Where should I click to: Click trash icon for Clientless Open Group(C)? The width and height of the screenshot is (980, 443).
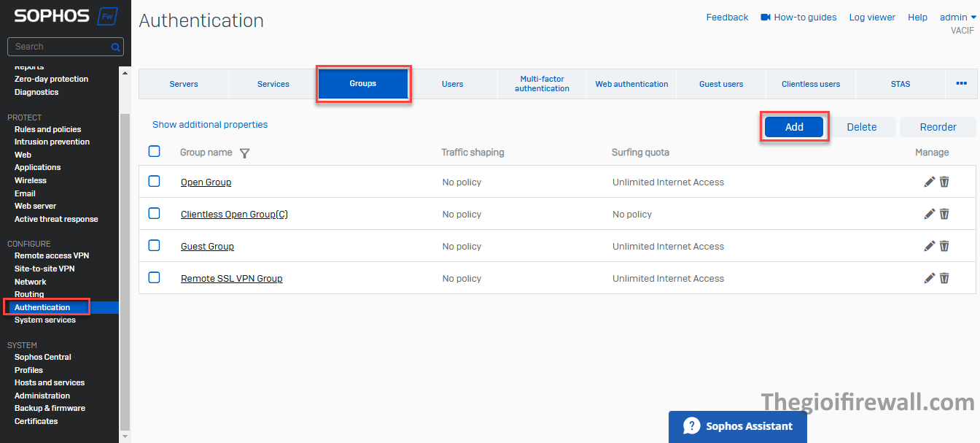(x=944, y=214)
